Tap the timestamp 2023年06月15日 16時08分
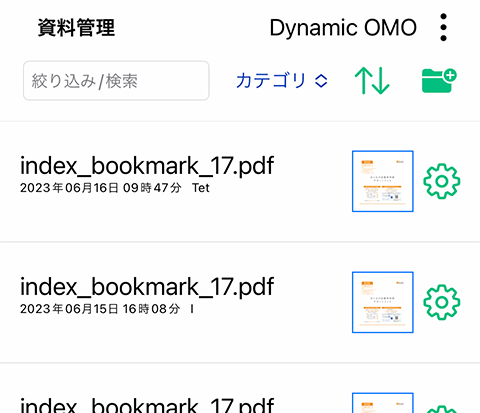 pyautogui.click(x=100, y=309)
